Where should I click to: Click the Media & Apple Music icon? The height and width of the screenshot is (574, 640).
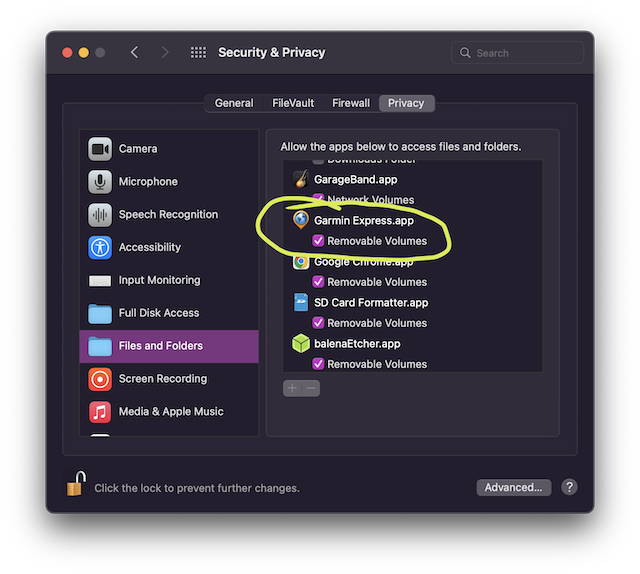tap(100, 412)
